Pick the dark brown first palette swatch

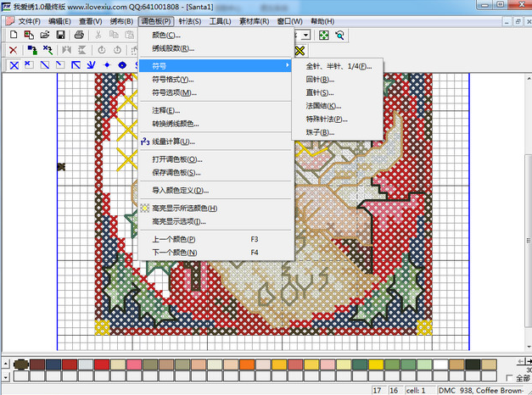(21, 364)
